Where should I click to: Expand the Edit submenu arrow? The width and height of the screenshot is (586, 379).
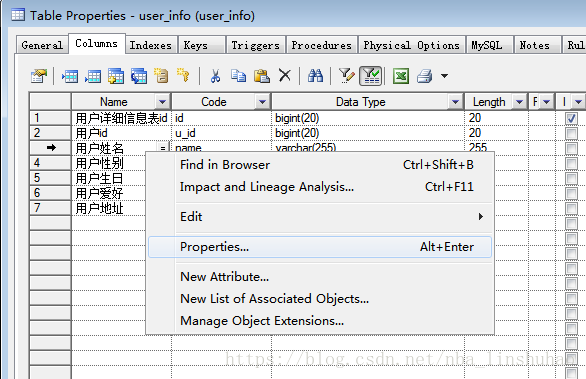[x=481, y=217]
